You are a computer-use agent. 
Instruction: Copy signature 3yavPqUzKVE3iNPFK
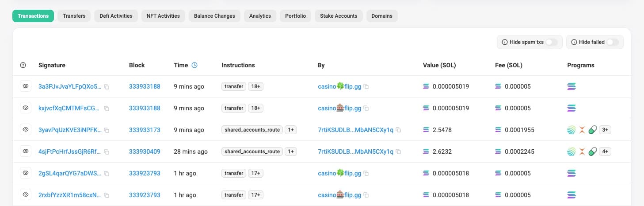(x=107, y=130)
